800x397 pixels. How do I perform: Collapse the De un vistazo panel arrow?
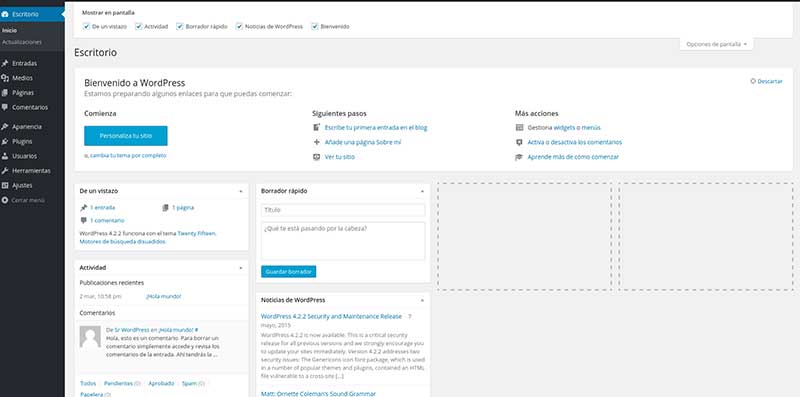(x=240, y=191)
